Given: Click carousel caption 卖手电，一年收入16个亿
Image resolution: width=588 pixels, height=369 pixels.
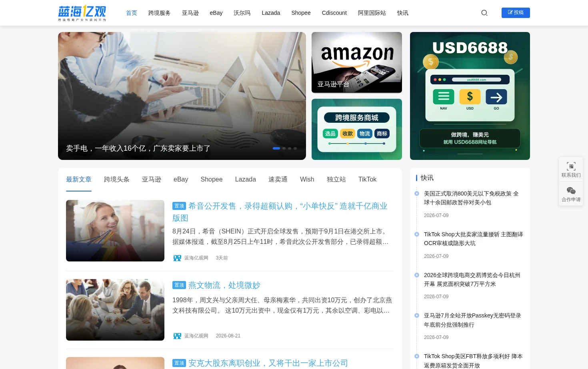Looking at the screenshot, I should pyautogui.click(x=138, y=148).
